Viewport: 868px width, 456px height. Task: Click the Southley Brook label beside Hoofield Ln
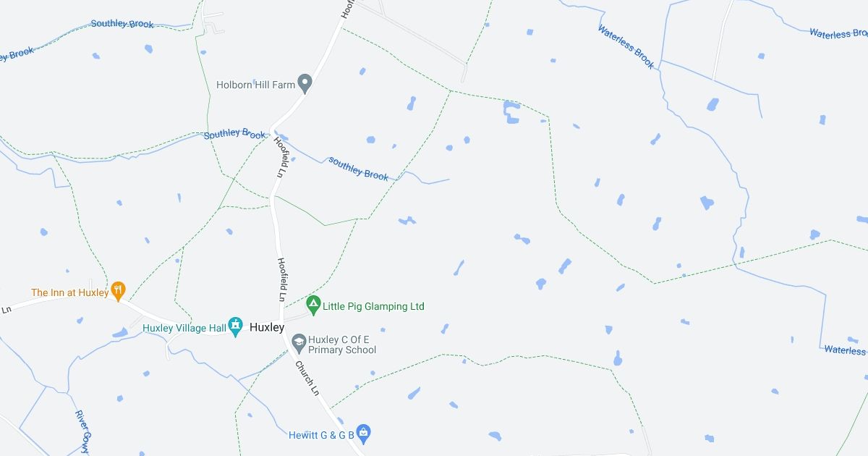[x=235, y=135]
